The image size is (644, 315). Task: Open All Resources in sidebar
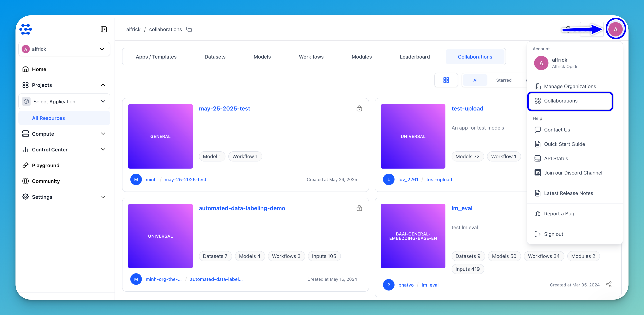[x=48, y=118]
